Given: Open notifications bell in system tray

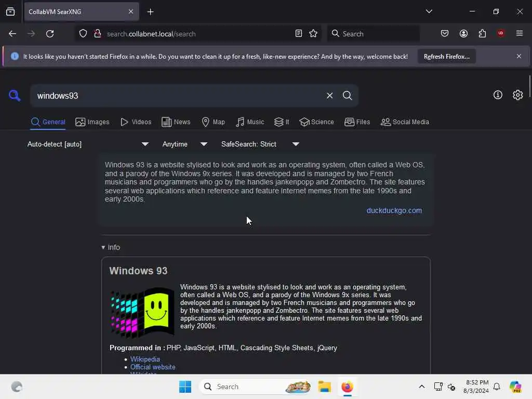Looking at the screenshot, I should (497, 387).
